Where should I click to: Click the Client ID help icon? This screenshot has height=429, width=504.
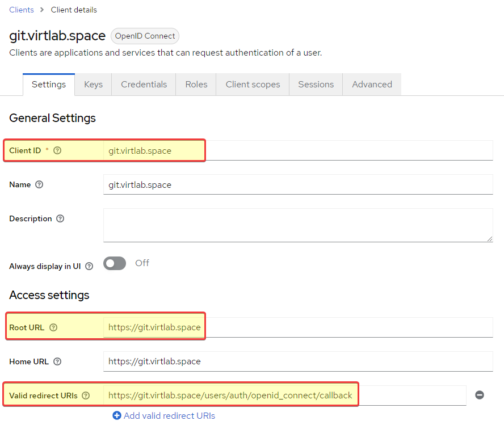click(x=57, y=150)
